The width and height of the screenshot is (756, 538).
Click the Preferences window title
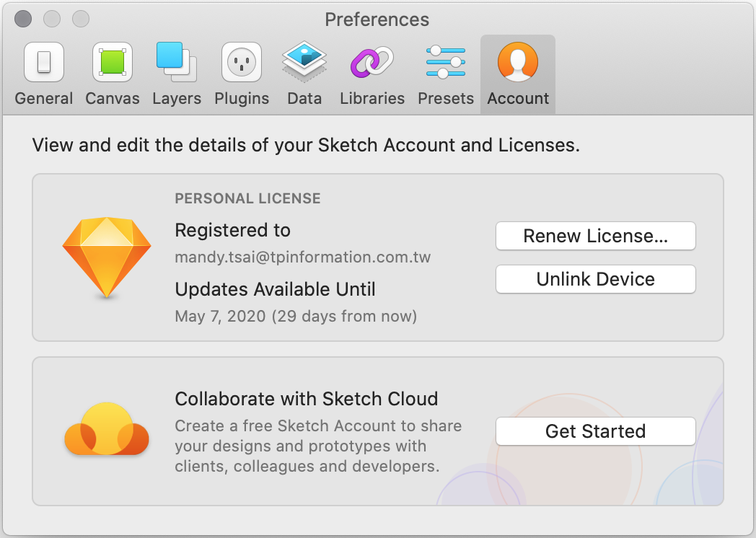pyautogui.click(x=377, y=19)
